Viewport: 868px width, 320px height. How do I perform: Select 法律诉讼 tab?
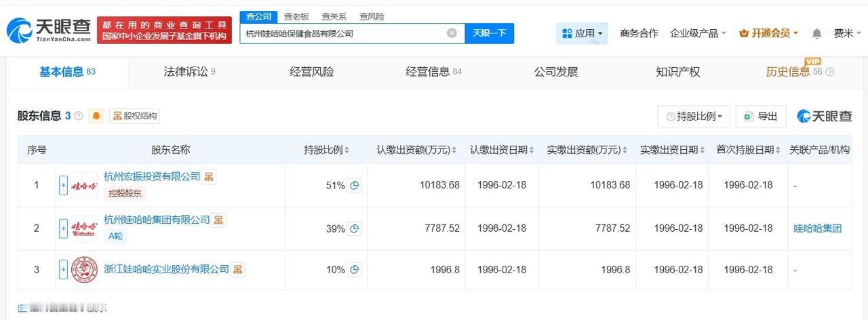coord(189,72)
